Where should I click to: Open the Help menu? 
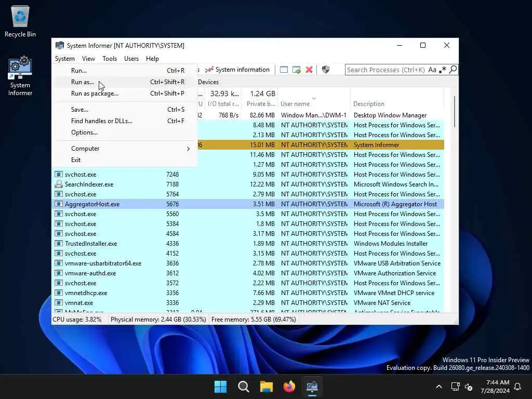coord(152,59)
